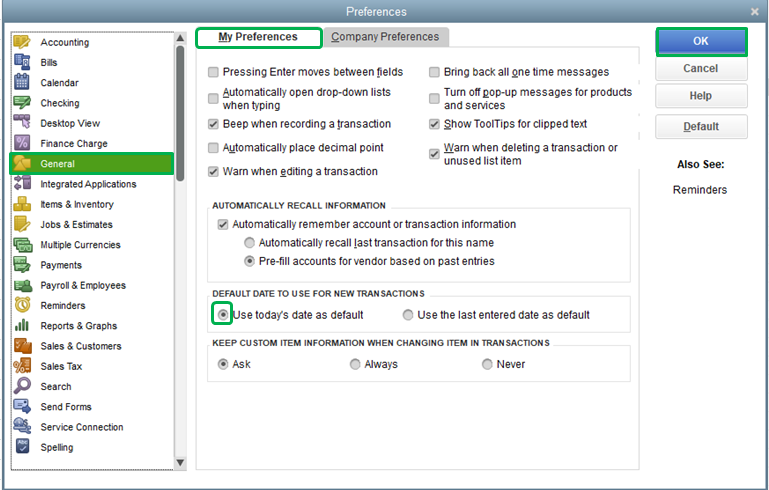769x490 pixels.
Task: Click the Integrated Applications icon
Action: click(x=22, y=184)
